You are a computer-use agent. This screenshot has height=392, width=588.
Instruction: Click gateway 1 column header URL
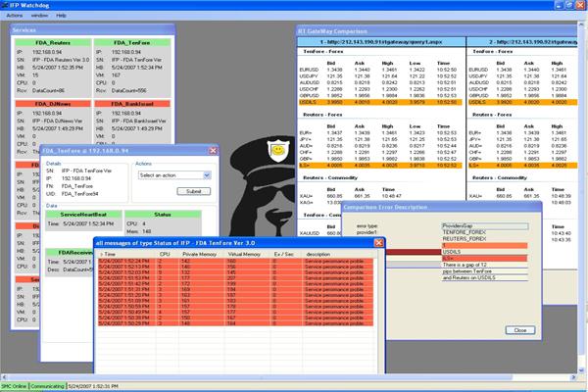point(381,42)
